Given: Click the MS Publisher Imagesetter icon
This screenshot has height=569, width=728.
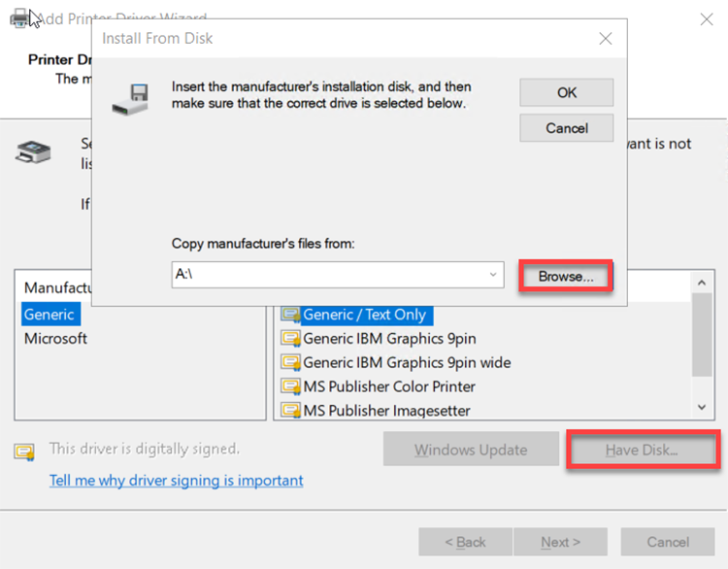Looking at the screenshot, I should (290, 411).
